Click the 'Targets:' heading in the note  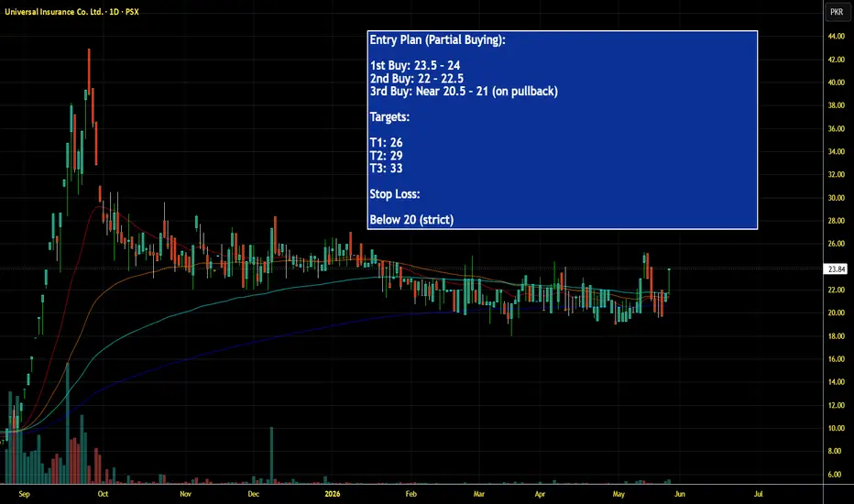[x=389, y=117]
